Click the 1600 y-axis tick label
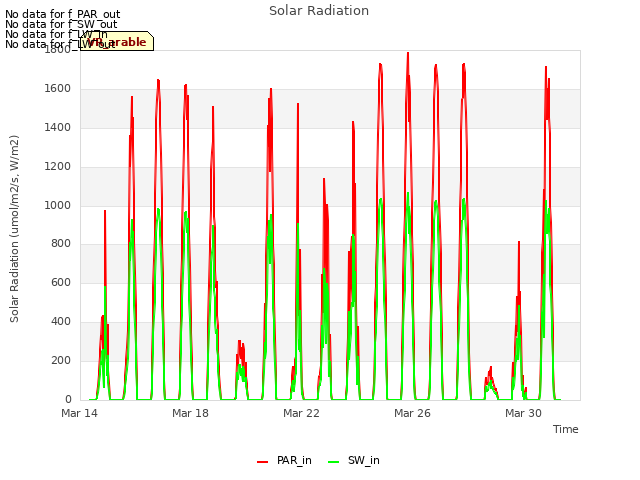 click(58, 89)
